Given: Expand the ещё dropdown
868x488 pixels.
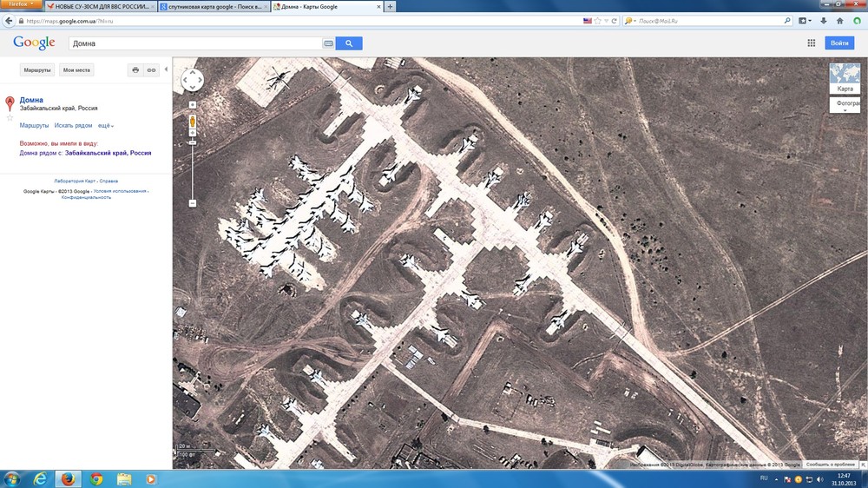Looking at the screenshot, I should pyautogui.click(x=106, y=126).
